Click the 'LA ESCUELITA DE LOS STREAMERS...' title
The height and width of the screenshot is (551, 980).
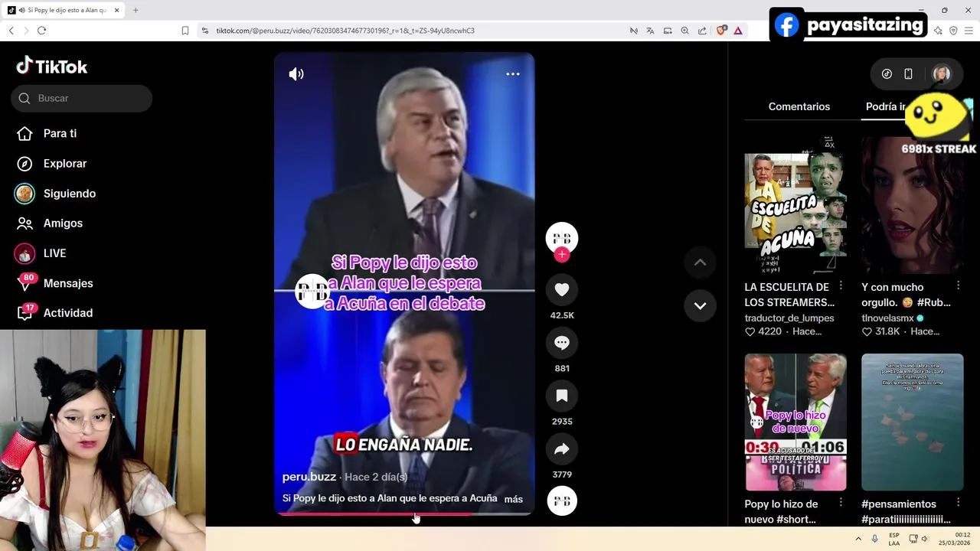tap(789, 295)
